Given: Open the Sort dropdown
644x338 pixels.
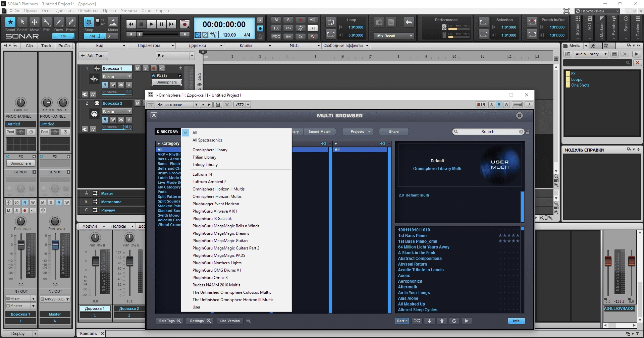Looking at the screenshot, I should (x=402, y=321).
